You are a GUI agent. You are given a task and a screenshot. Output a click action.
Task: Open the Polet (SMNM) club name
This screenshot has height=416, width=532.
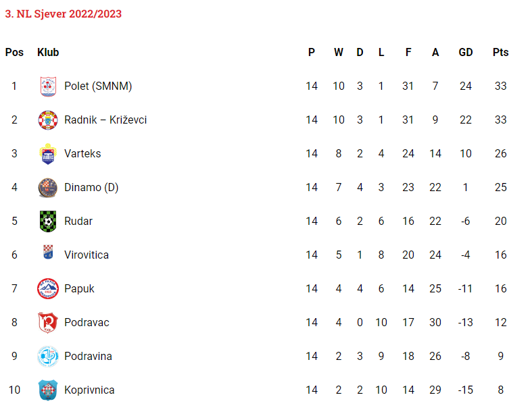98,86
